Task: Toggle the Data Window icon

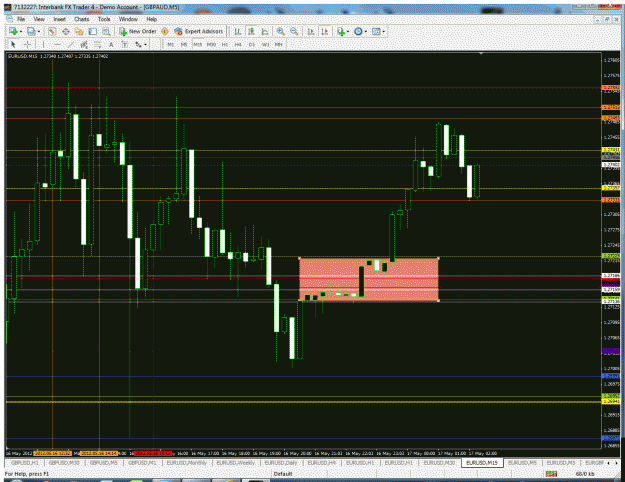Action: (65, 31)
